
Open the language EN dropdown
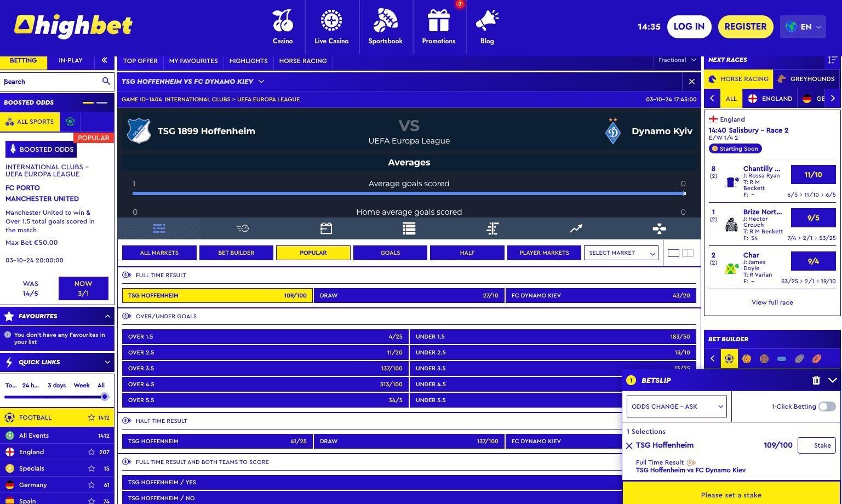click(803, 26)
